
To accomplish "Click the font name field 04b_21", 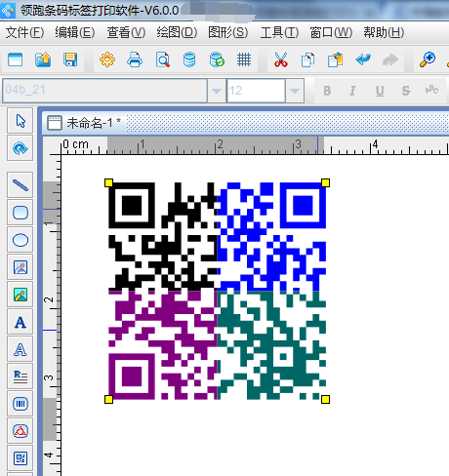I will point(104,91).
